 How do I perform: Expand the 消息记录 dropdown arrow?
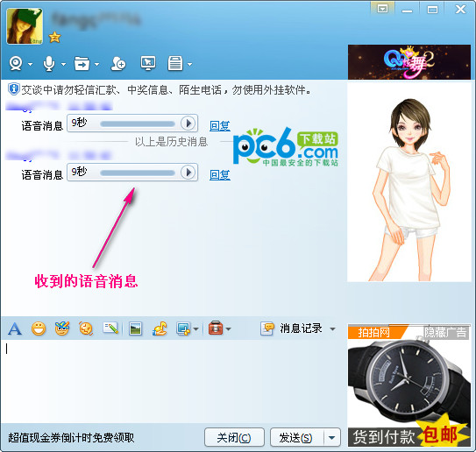[333, 328]
